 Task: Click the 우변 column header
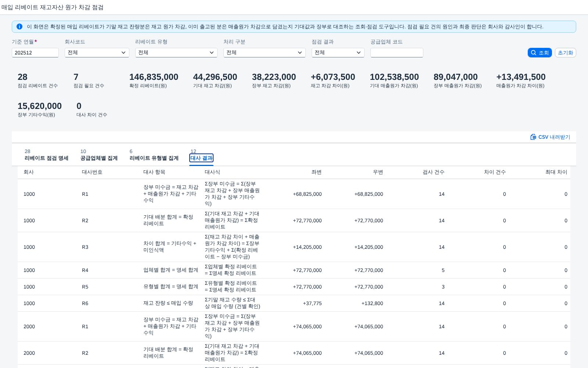click(378, 172)
